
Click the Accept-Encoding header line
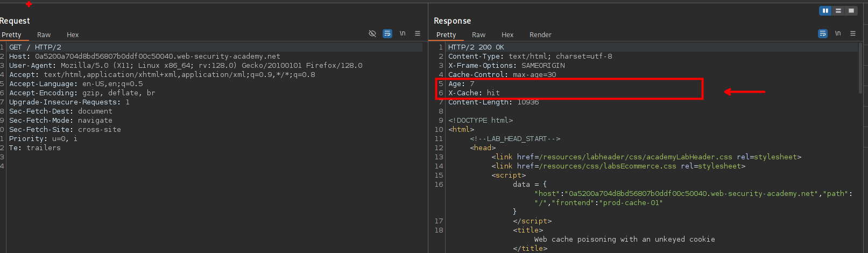(x=82, y=93)
